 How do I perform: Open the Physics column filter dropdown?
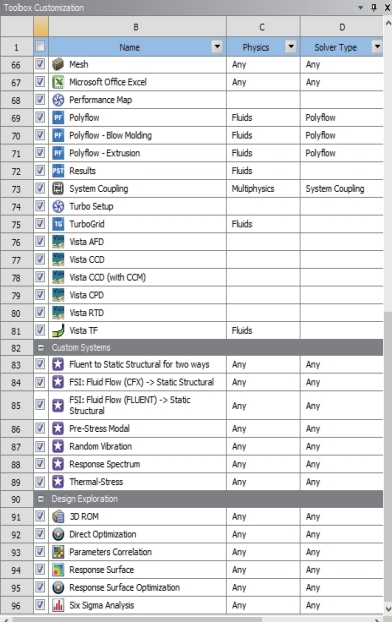[x=291, y=47]
